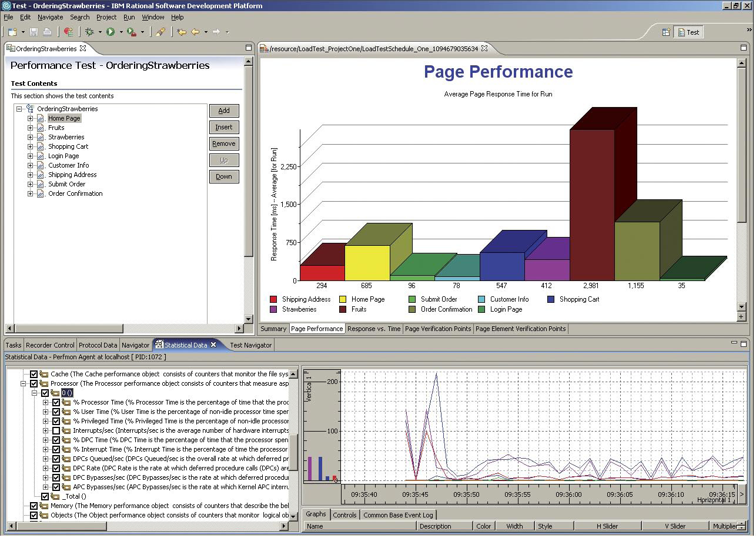Collapse the OrderingStrawberries root node

[19, 109]
